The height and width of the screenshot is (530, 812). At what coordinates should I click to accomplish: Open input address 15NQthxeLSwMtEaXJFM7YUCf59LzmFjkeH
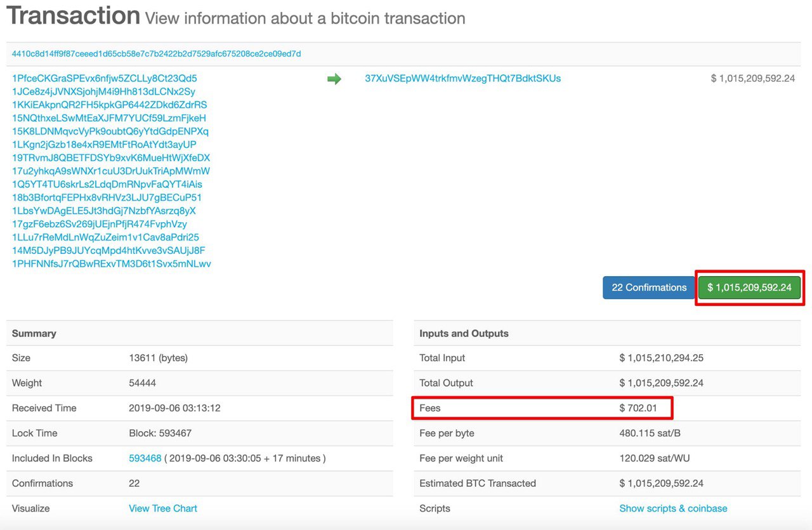109,118
